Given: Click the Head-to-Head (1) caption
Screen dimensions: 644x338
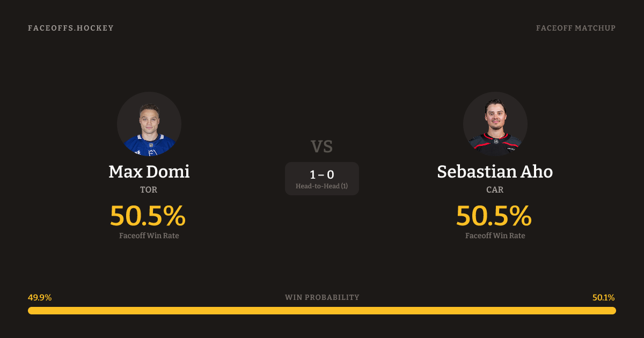Looking at the screenshot, I should 322,186.
